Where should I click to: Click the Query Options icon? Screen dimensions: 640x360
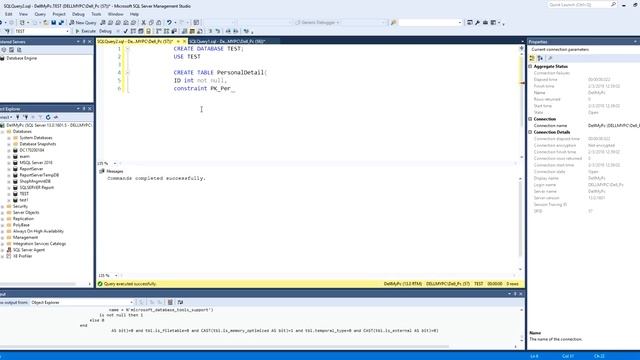tap(141, 31)
